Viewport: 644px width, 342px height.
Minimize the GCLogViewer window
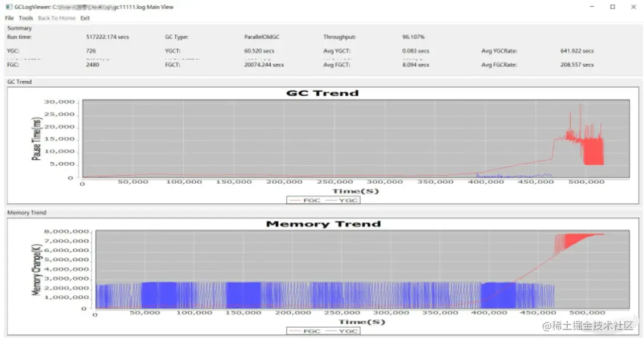pyautogui.click(x=592, y=7)
